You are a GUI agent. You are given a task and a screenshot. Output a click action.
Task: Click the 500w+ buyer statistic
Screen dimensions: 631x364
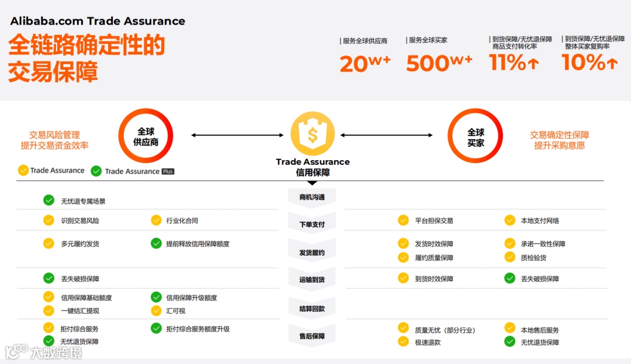tap(439, 63)
